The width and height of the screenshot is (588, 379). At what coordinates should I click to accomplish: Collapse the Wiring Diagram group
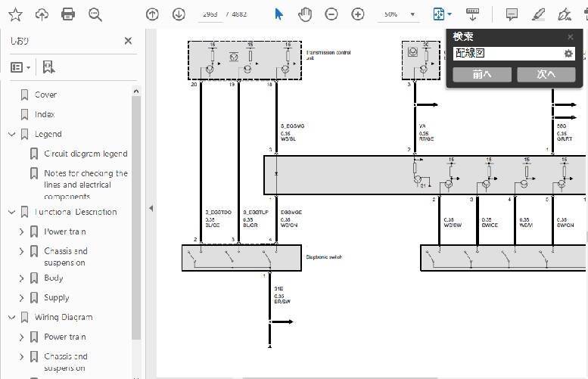tap(11, 317)
